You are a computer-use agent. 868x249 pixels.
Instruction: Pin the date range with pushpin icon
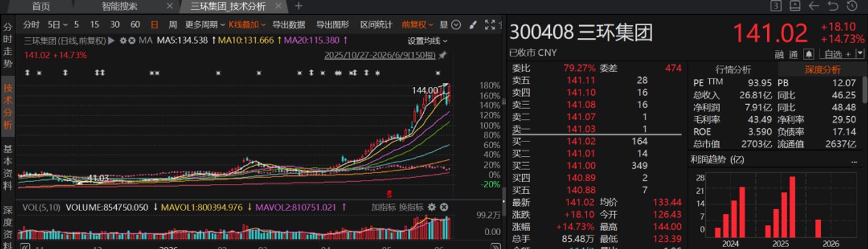pos(443,54)
